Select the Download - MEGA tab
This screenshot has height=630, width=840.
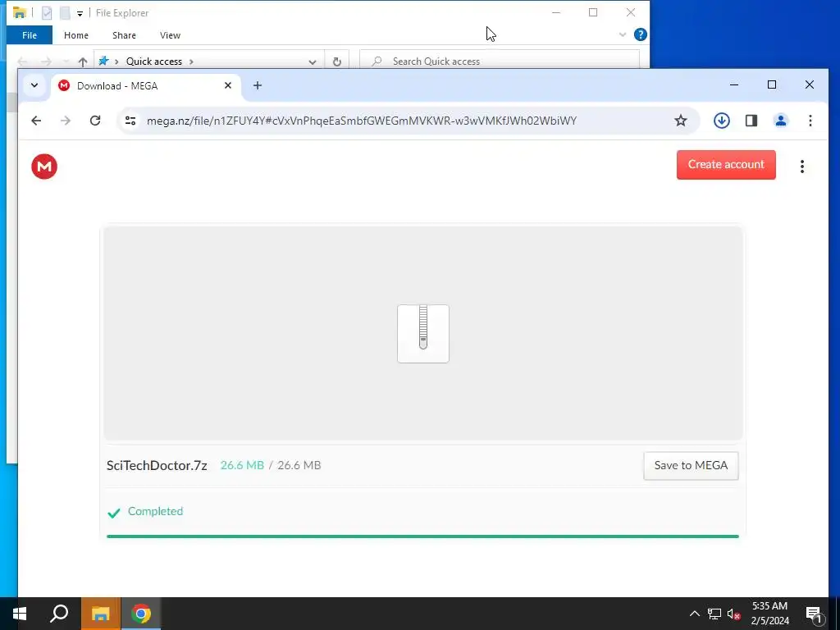click(144, 85)
